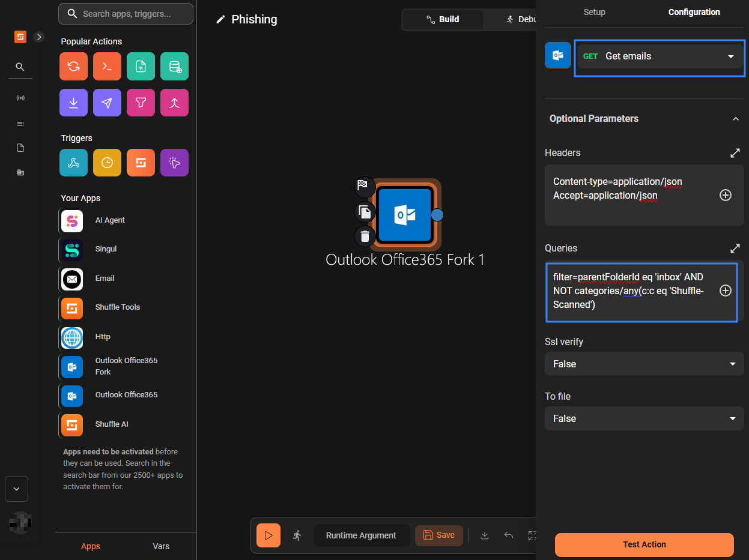Add the webhook trigger icon
The image size is (749, 560).
[x=73, y=163]
